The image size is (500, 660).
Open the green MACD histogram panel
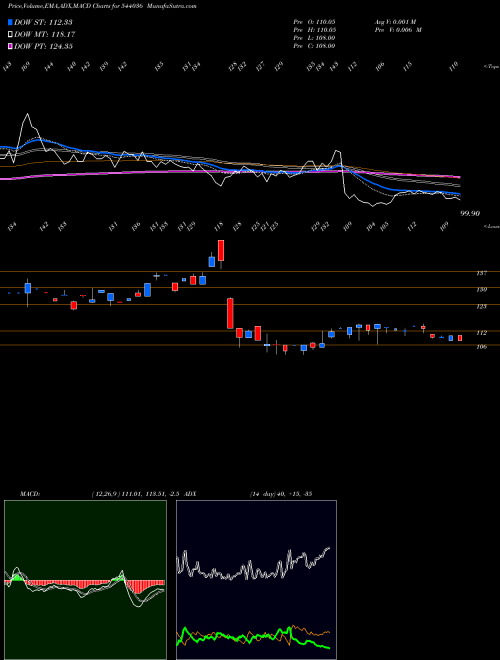coord(85,580)
